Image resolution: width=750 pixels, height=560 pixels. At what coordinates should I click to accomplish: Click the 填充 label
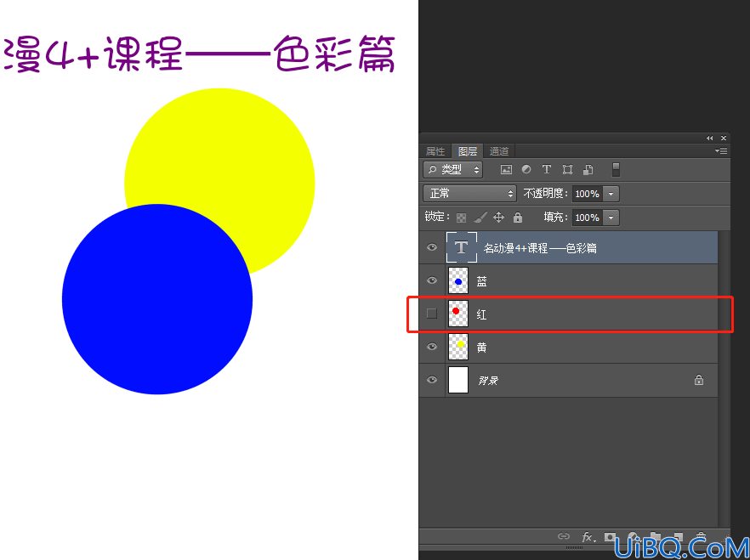pyautogui.click(x=555, y=218)
